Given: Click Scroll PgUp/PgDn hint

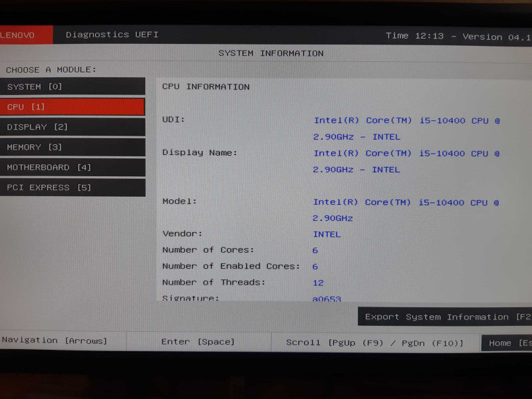Looking at the screenshot, I should pyautogui.click(x=374, y=342).
